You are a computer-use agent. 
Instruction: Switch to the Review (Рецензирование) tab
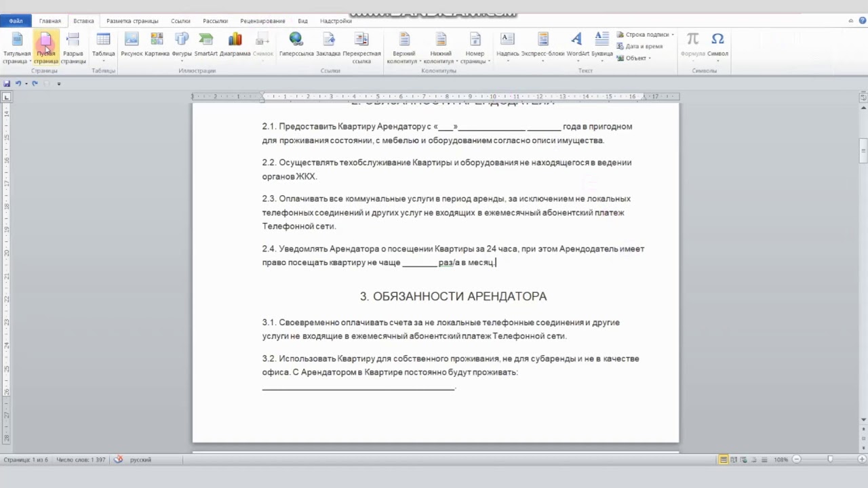point(262,21)
